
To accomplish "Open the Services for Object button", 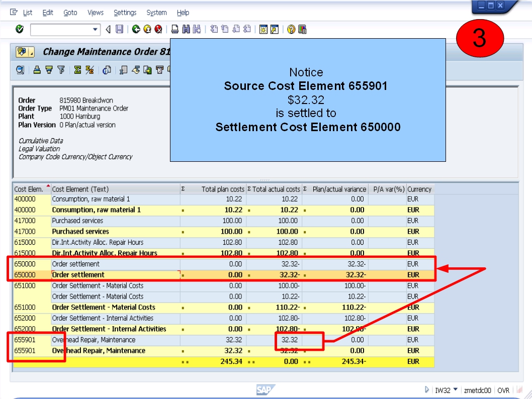I will click(25, 52).
